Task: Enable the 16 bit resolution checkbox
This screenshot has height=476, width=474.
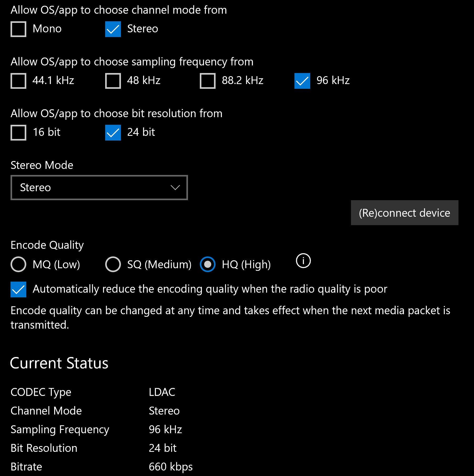Action: pos(18,132)
